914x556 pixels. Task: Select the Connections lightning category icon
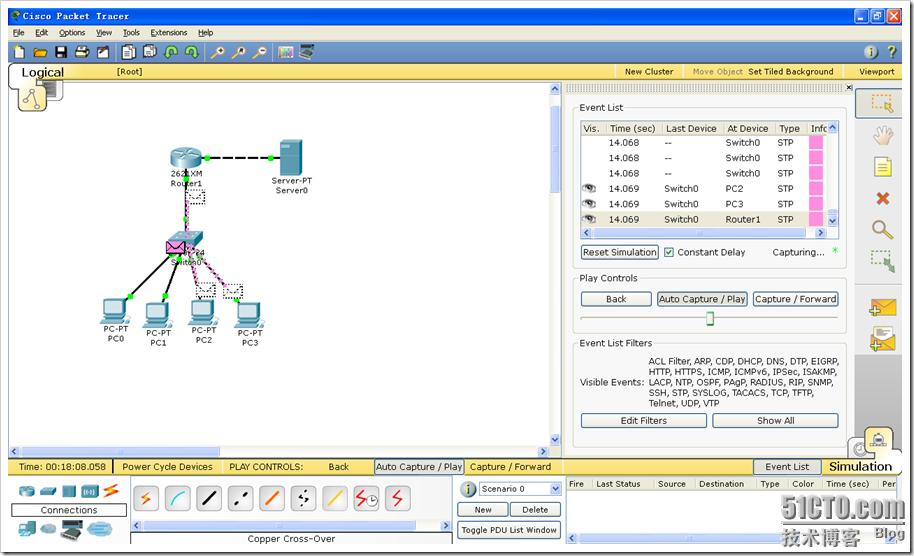[111, 491]
